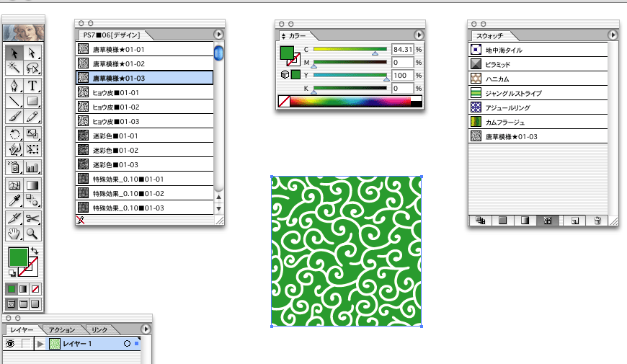Select the Type tool
The width and height of the screenshot is (627, 364).
point(32,86)
